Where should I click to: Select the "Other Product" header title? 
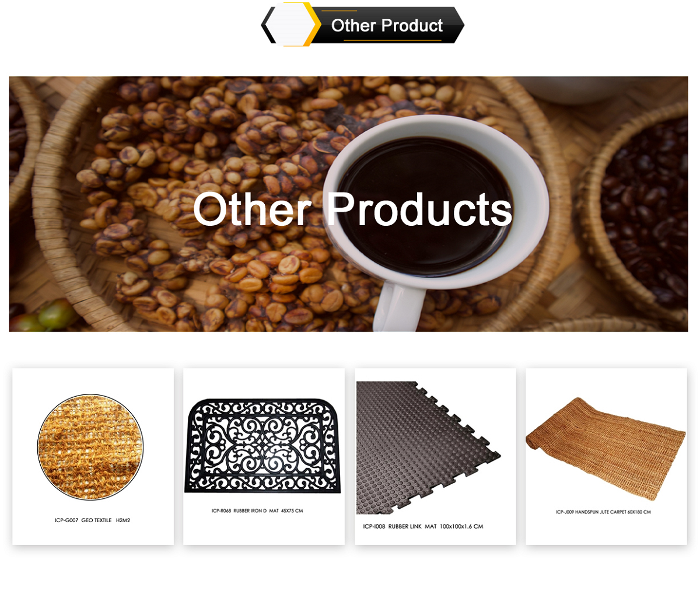[x=387, y=25]
